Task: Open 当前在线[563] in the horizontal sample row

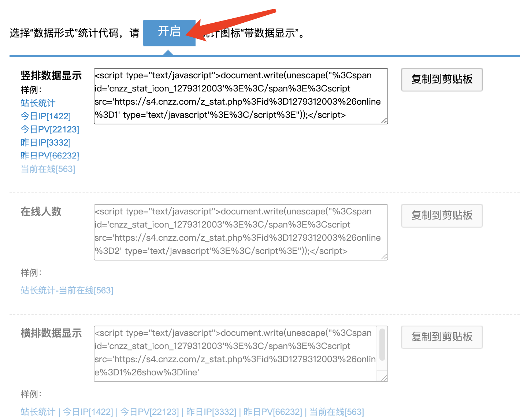Action: tap(337, 412)
